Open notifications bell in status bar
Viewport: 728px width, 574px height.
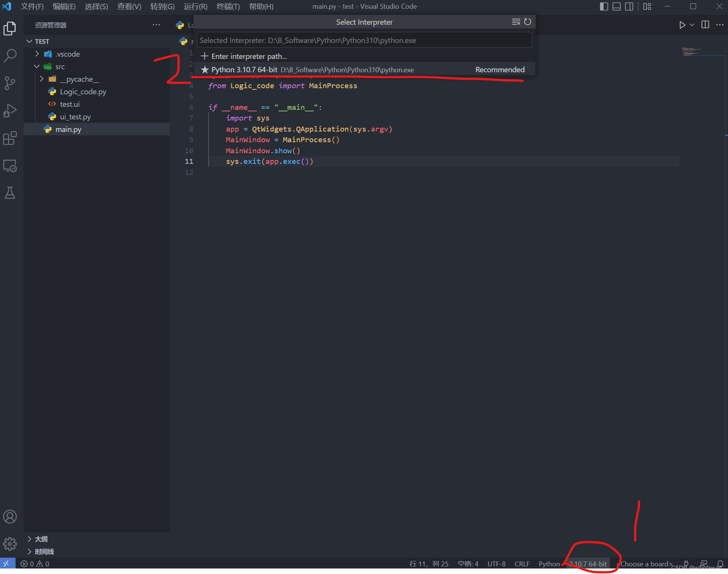tap(720, 564)
